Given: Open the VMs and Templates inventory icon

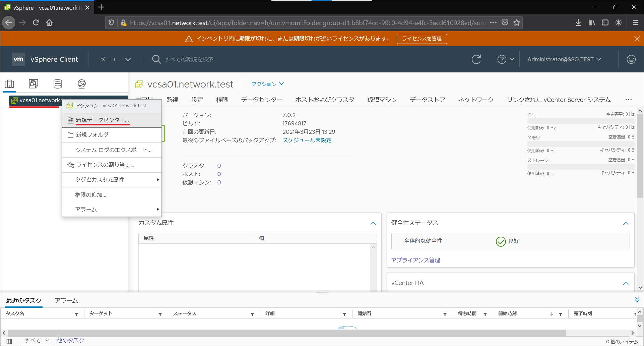Looking at the screenshot, I should (x=34, y=84).
